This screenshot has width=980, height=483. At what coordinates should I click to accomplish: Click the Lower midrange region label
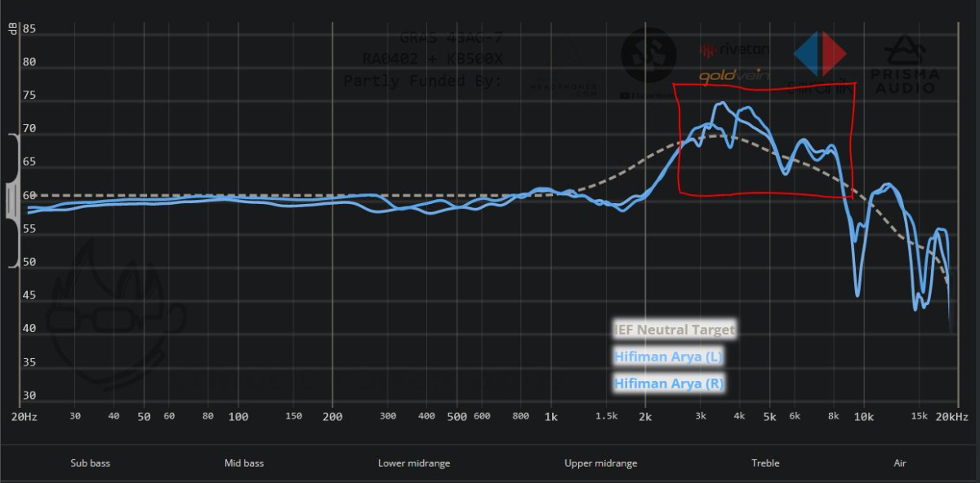coord(413,463)
